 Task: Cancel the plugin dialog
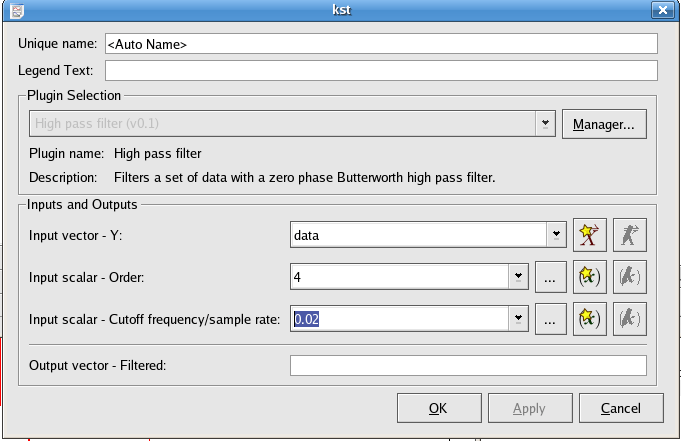pyautogui.click(x=621, y=408)
